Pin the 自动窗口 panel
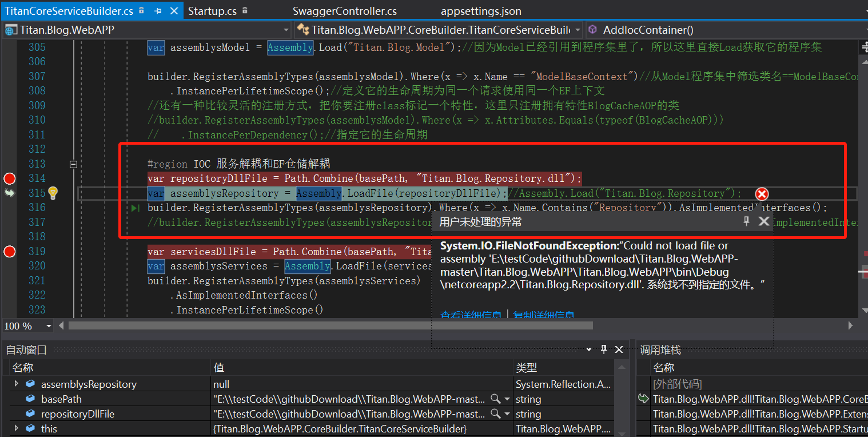This screenshot has width=868, height=437. click(604, 349)
